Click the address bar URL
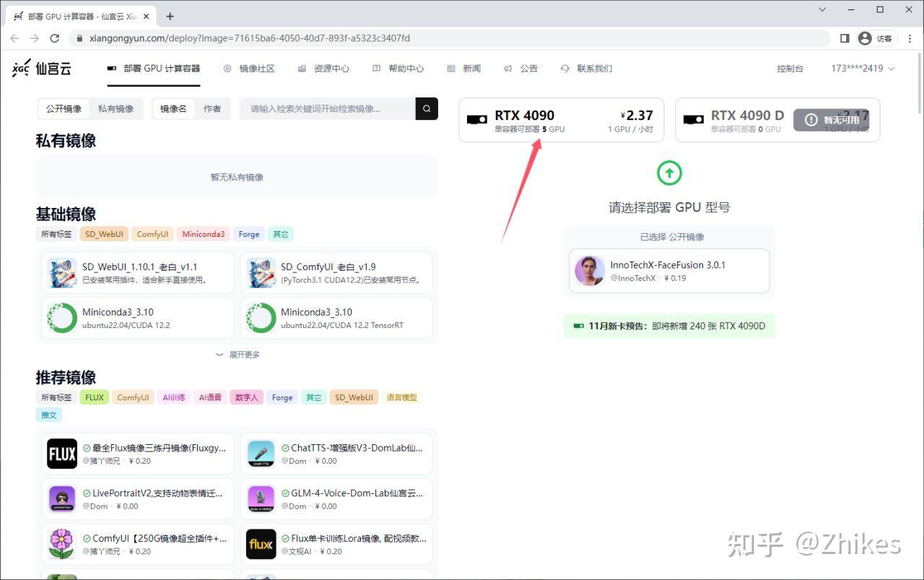This screenshot has height=580, width=924. 250,38
